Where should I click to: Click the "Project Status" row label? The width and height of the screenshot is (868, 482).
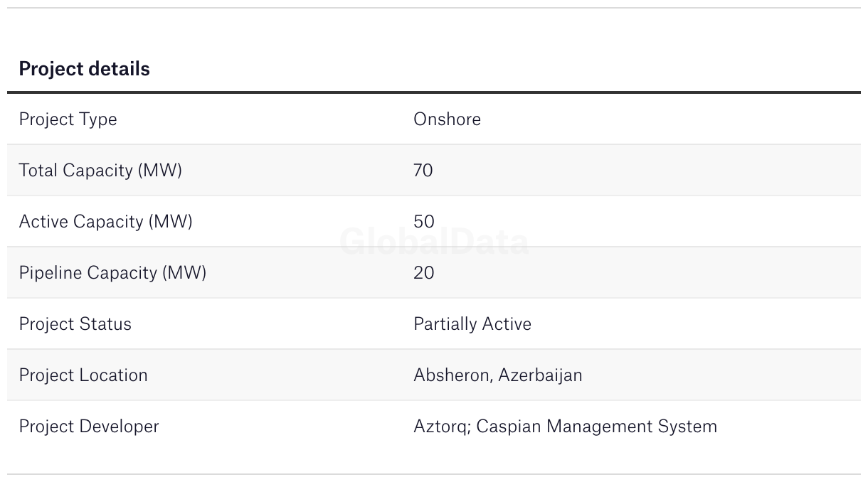(x=75, y=324)
